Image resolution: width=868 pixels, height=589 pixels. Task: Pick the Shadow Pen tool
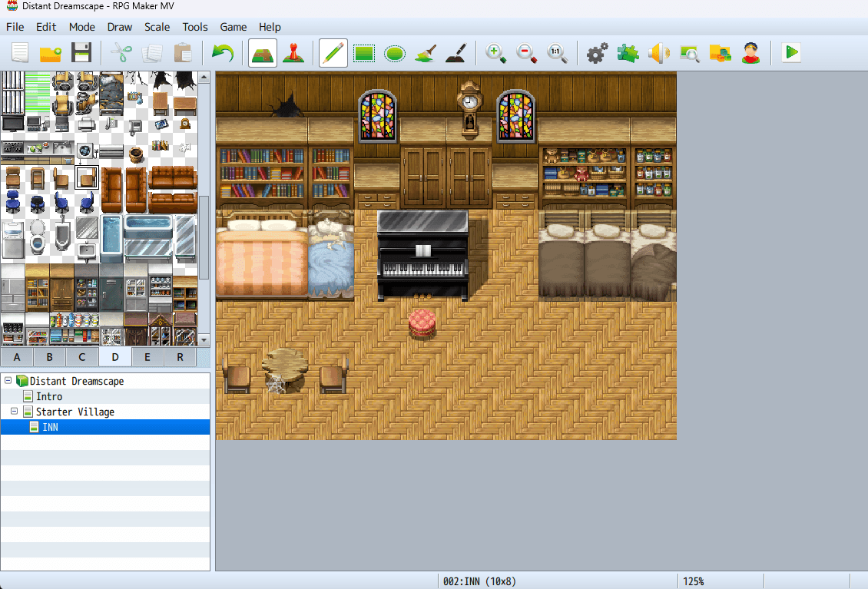click(x=456, y=53)
